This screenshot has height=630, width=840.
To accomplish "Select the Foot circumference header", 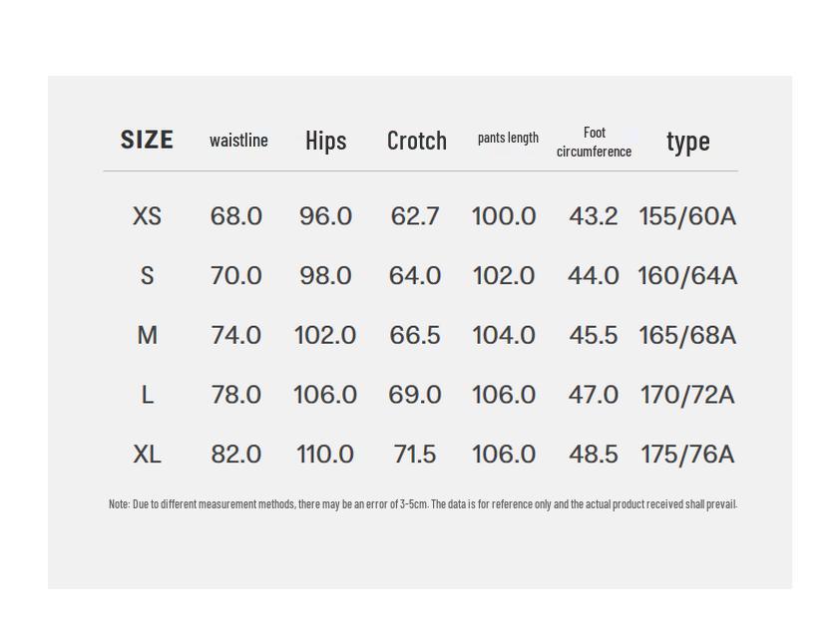I will (594, 142).
